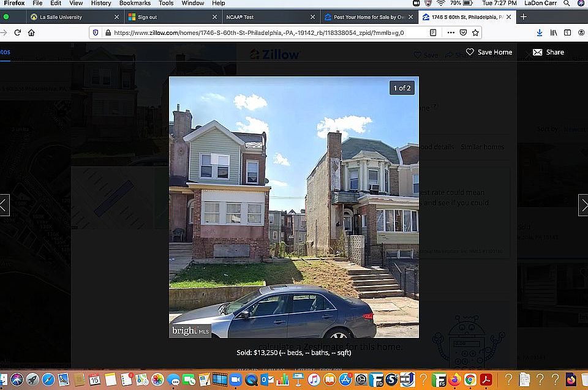This screenshot has width=588, height=390.
Task: Open Safari from the dock
Action: point(48,380)
